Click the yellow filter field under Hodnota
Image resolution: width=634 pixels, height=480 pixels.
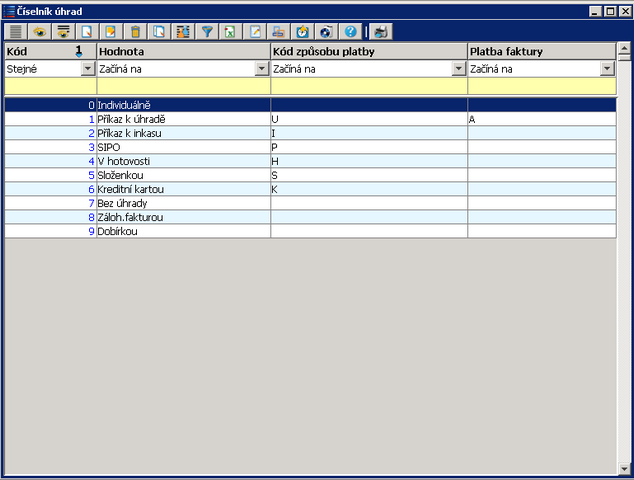point(183,87)
